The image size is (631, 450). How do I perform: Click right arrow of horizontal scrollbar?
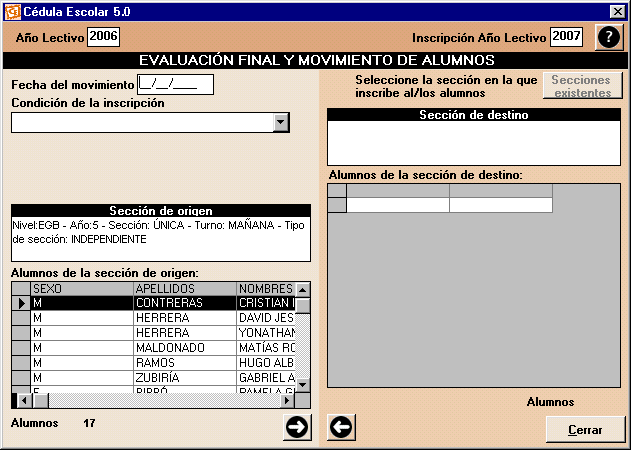tap(287, 400)
